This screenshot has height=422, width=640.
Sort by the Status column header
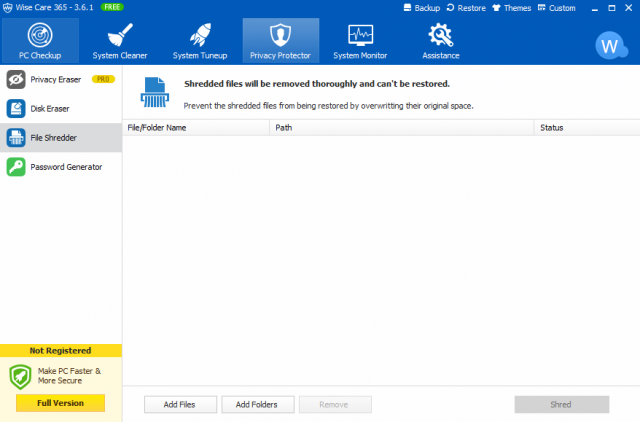tap(587, 128)
